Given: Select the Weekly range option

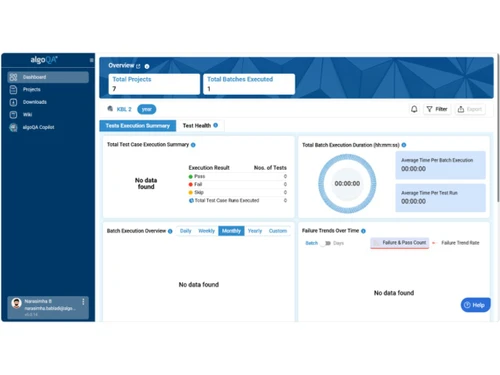Looking at the screenshot, I should coord(206,231).
